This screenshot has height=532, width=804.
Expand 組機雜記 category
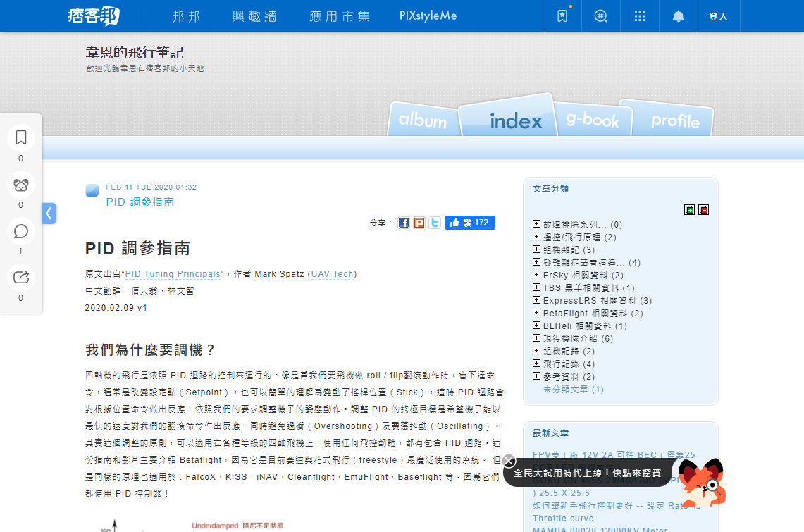pyautogui.click(x=536, y=249)
